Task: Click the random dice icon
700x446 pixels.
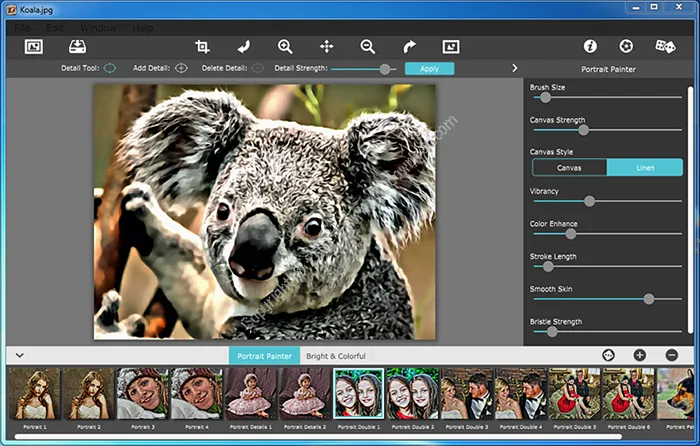Action: (665, 46)
